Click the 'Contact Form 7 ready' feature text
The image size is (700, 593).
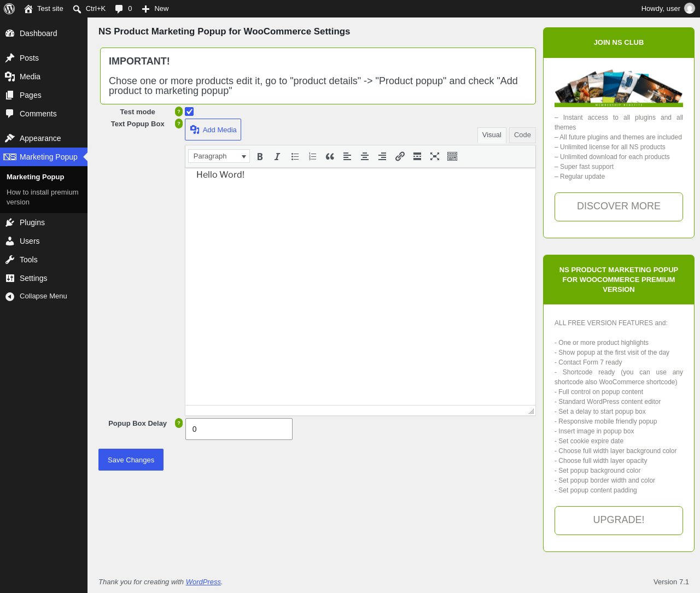coord(588,362)
